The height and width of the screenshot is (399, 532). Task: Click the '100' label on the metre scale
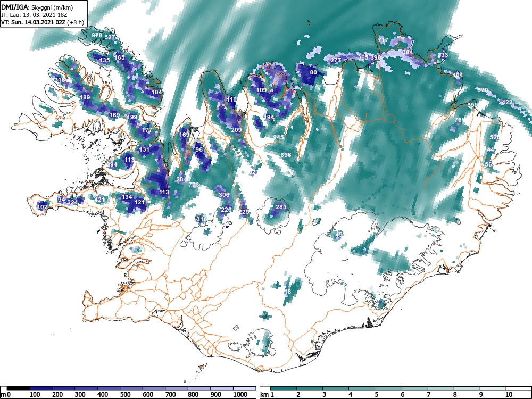(35, 395)
